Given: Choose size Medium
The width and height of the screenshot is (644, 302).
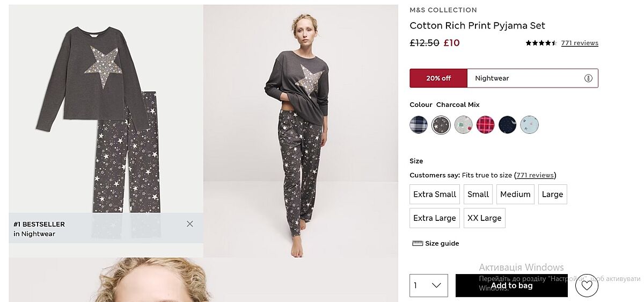Looking at the screenshot, I should 515,195.
